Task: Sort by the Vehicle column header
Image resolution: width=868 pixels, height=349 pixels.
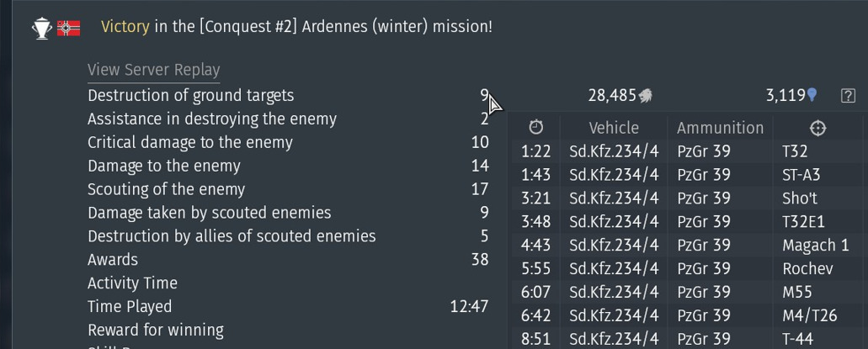Action: [614, 128]
